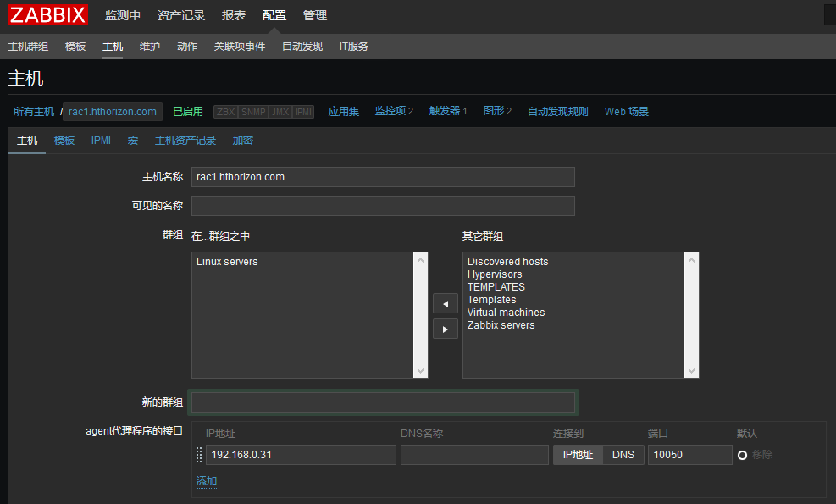Image resolution: width=836 pixels, height=504 pixels.
Task: Open the 报表 menu
Action: [x=234, y=15]
